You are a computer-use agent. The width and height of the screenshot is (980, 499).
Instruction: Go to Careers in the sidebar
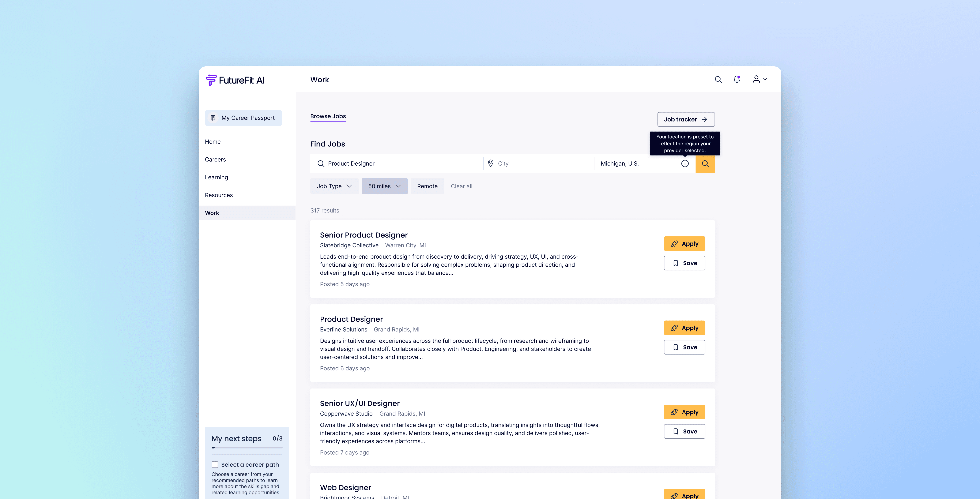[215, 160]
